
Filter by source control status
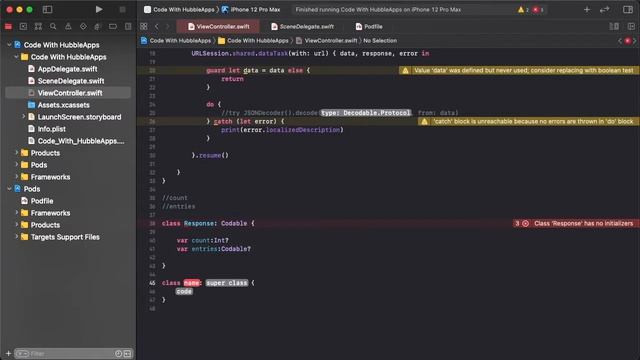[x=127, y=353]
